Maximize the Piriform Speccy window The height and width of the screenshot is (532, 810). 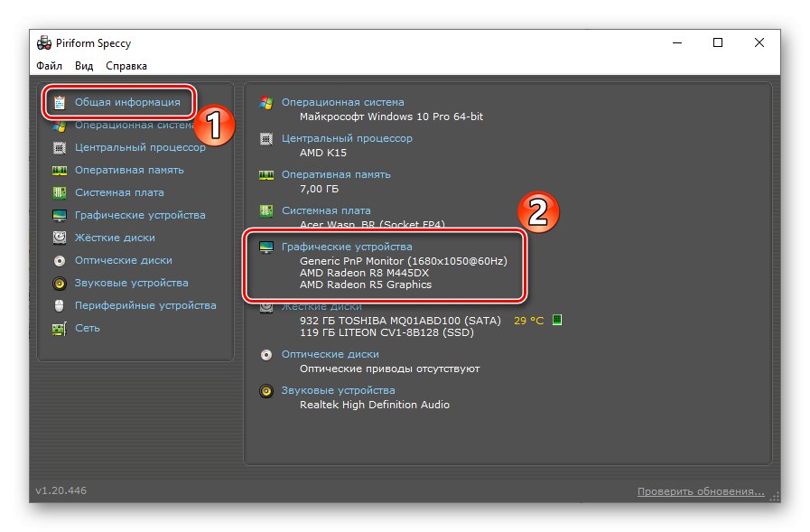tap(718, 42)
